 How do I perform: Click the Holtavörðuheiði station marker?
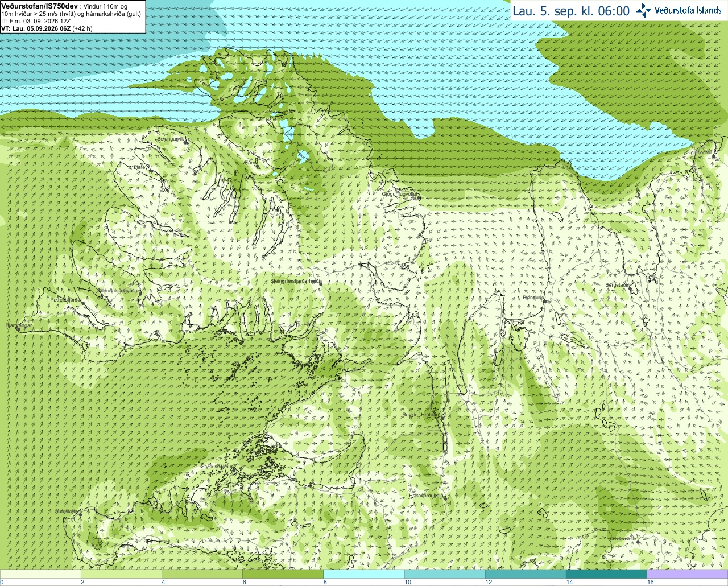[x=445, y=499]
